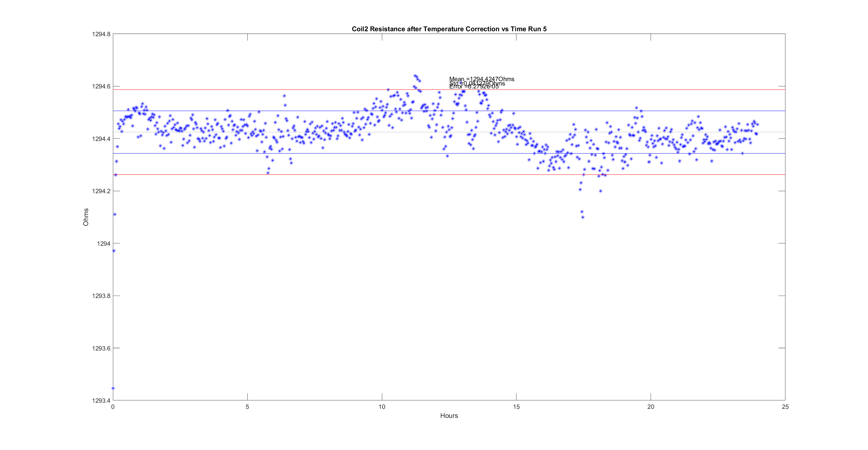
Task: Click the 1293.8 y-axis tick label
Action: point(101,296)
